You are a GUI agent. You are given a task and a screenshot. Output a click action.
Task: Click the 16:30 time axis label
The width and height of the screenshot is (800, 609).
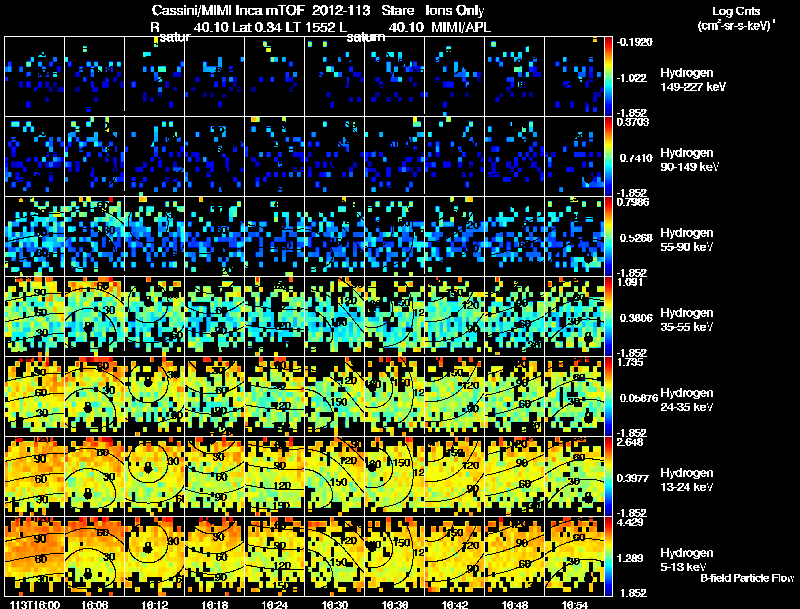(335, 604)
